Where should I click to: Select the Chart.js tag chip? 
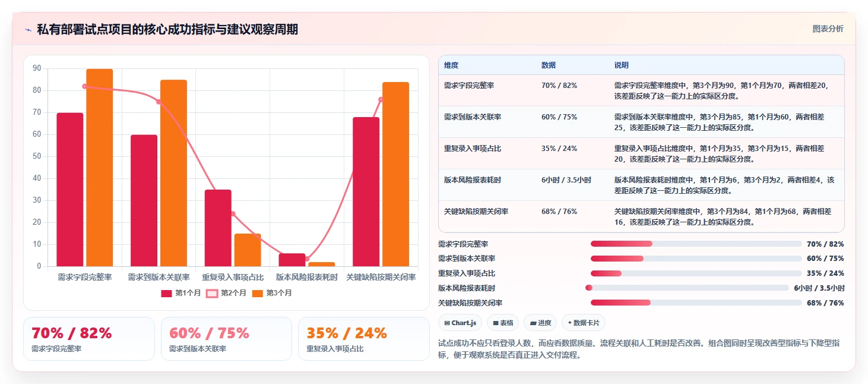460,323
